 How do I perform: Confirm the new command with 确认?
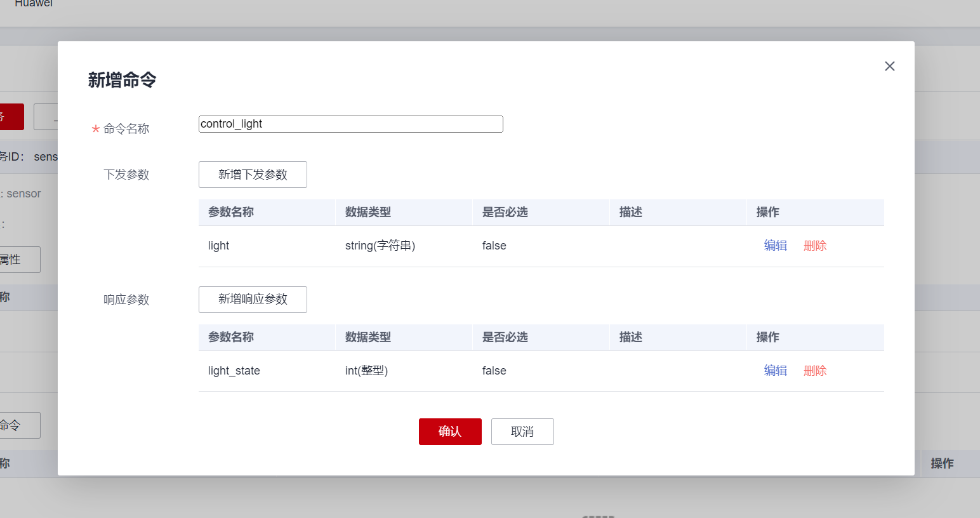click(450, 432)
